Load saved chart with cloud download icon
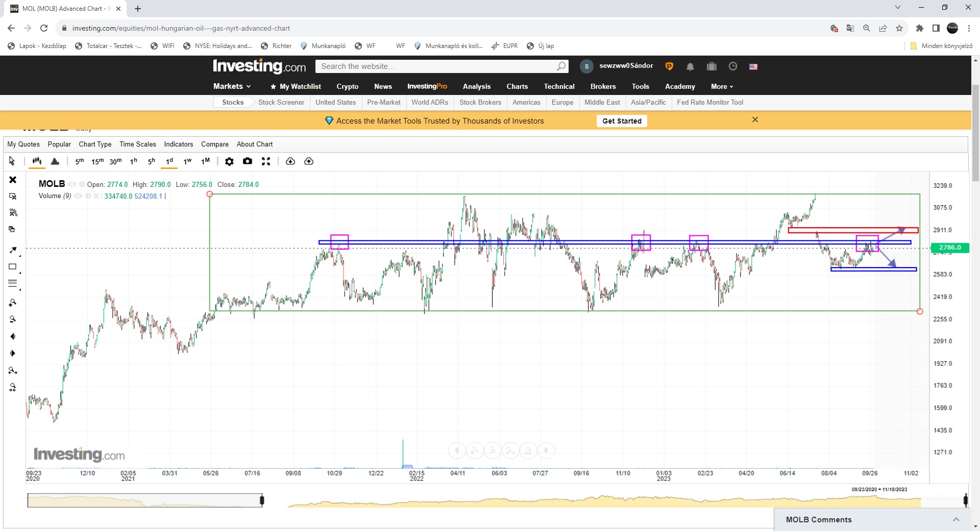 pyautogui.click(x=290, y=161)
